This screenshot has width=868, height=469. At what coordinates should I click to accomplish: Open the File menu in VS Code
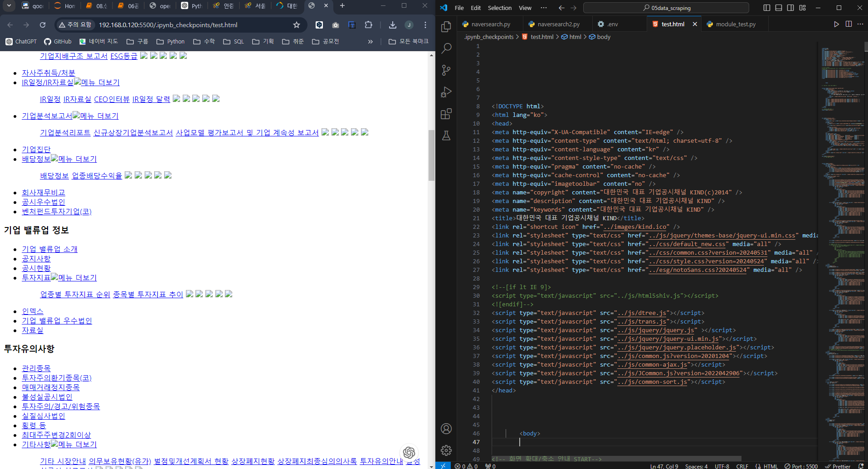pyautogui.click(x=459, y=8)
